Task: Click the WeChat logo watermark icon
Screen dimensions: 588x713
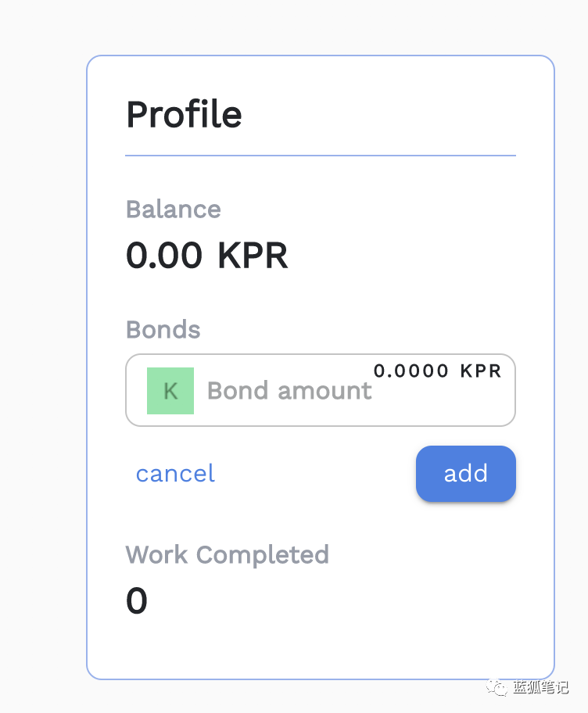Action: coord(497,687)
